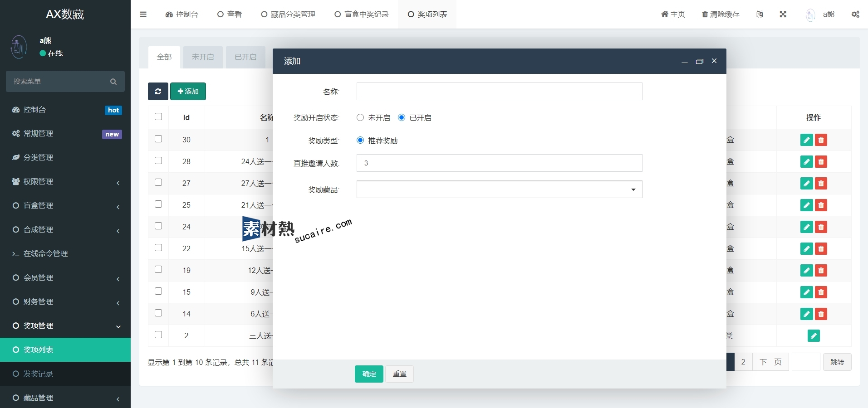
Task: Collapse the 奖项管理 sidebar menu
Action: click(x=65, y=326)
